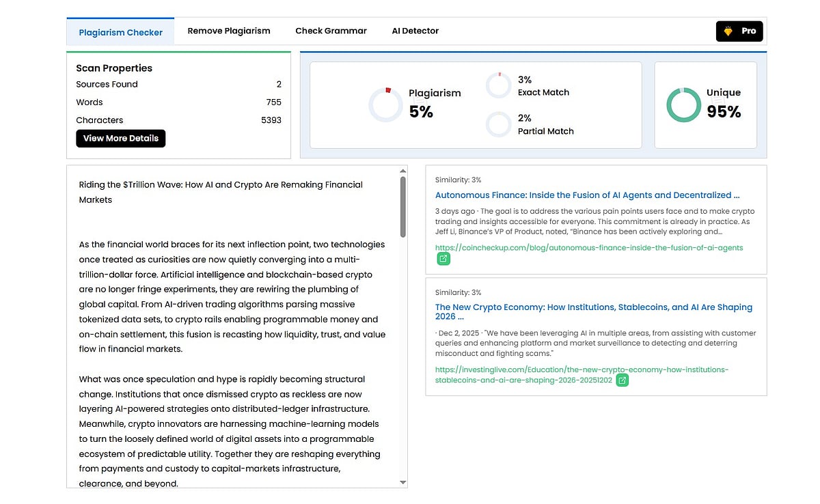Go to the AI Detector tab

(415, 31)
